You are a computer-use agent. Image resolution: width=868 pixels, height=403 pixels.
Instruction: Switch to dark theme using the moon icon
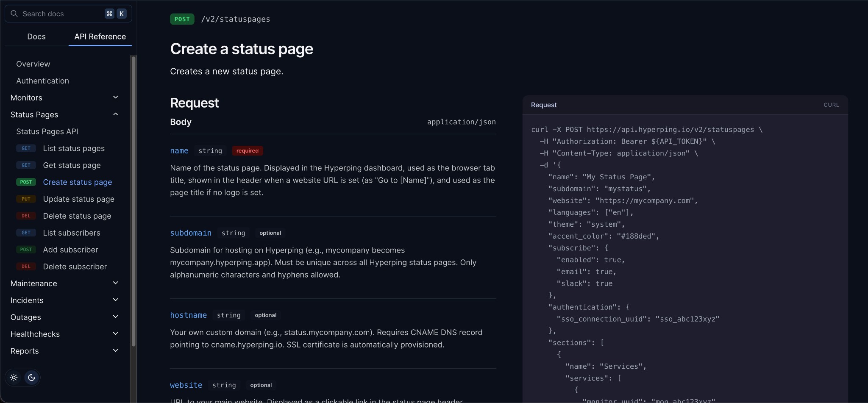[x=31, y=377]
